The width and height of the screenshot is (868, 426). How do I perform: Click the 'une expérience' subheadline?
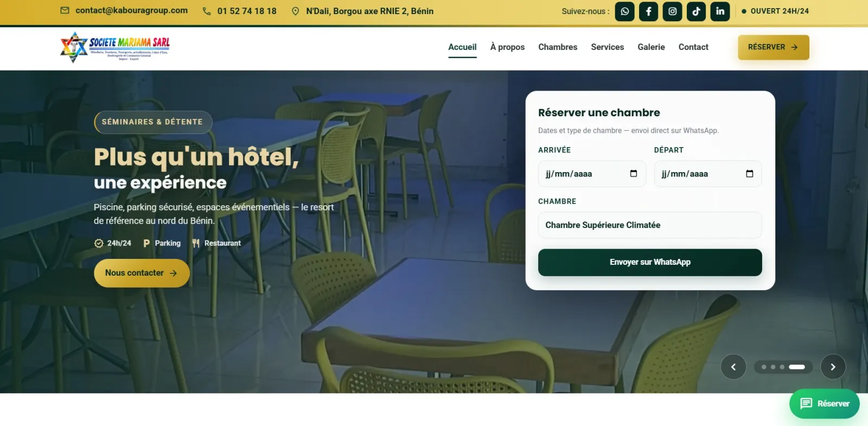point(160,183)
